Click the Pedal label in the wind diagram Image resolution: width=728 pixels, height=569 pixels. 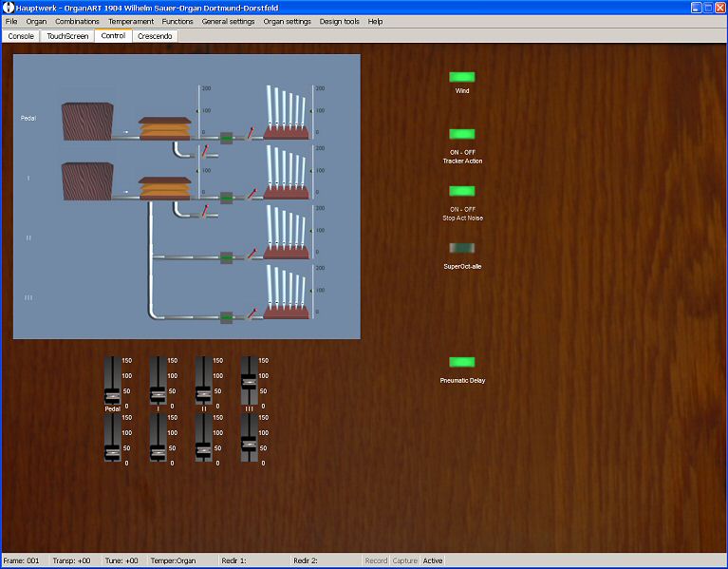click(x=28, y=118)
